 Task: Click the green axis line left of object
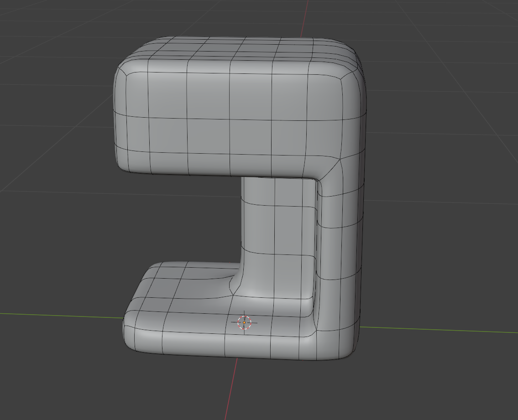click(62, 316)
